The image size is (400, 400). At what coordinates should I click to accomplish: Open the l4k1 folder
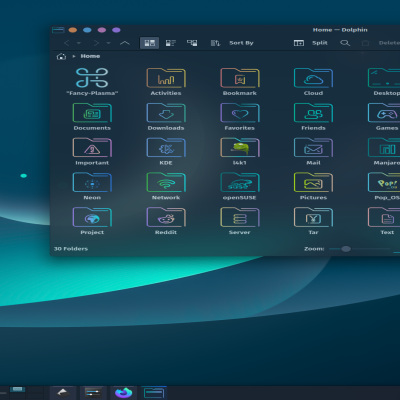tap(240, 151)
